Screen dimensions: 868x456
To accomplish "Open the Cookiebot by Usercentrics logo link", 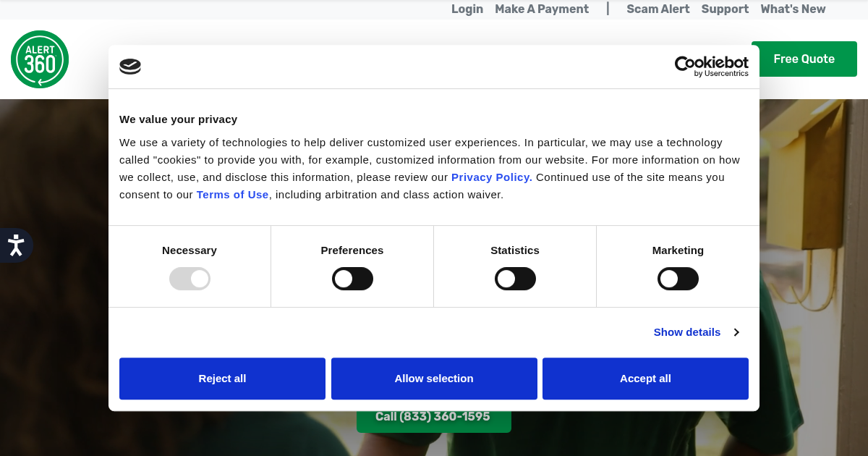I will tap(711, 67).
